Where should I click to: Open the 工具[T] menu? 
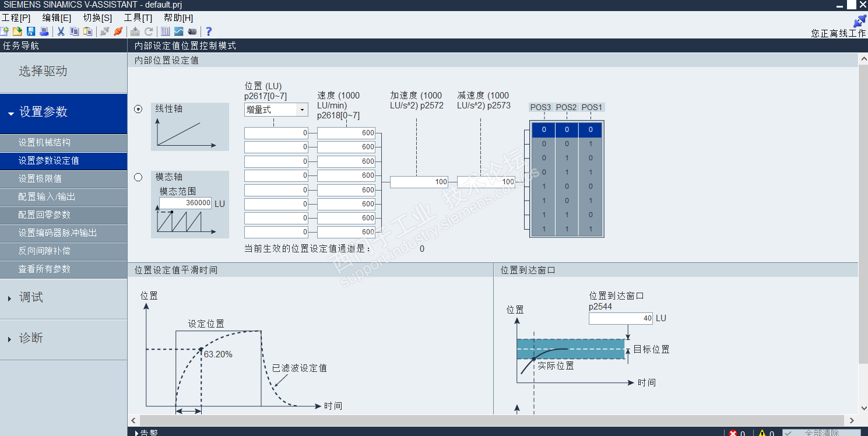138,18
